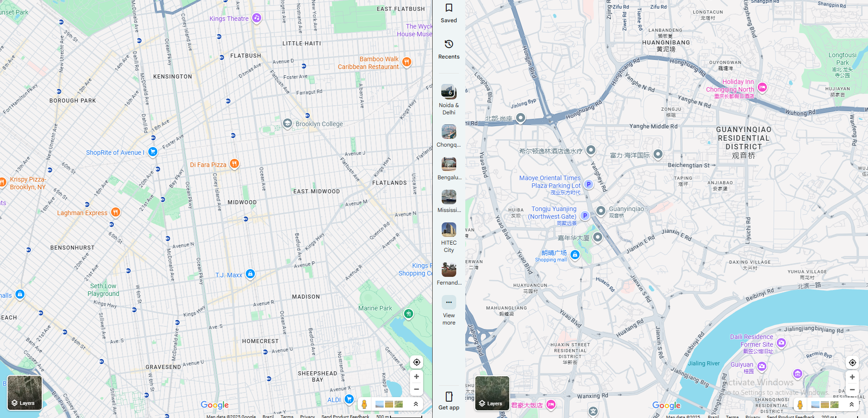Viewport: 868px width, 418px height.
Task: Open Layers on the Brooklyn map
Action: (x=24, y=393)
